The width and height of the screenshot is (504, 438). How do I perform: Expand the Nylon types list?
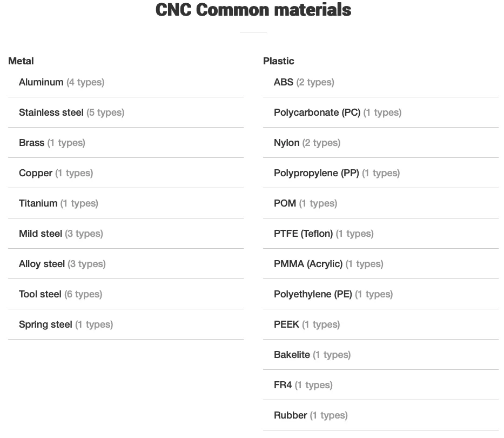[381, 143]
